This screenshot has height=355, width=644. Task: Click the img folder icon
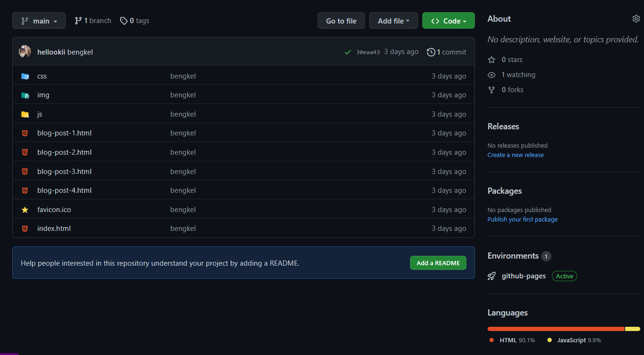pyautogui.click(x=25, y=95)
